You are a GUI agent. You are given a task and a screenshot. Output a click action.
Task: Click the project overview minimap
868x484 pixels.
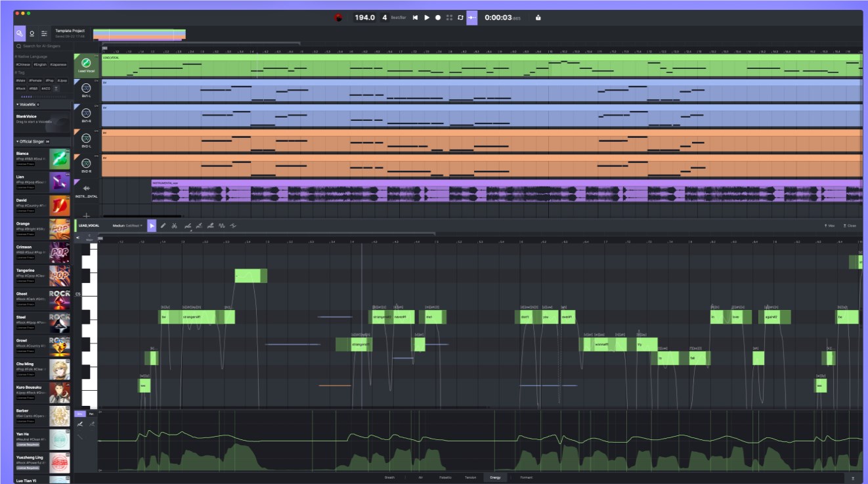coord(139,34)
